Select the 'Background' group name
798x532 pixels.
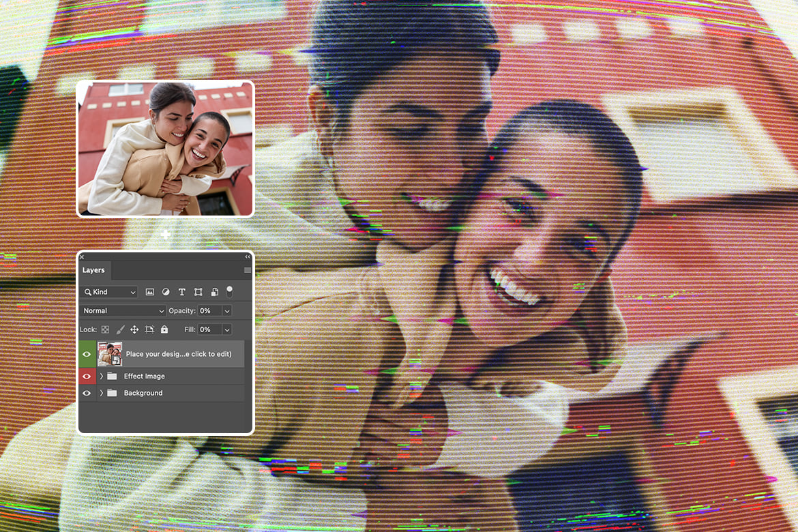(x=143, y=393)
